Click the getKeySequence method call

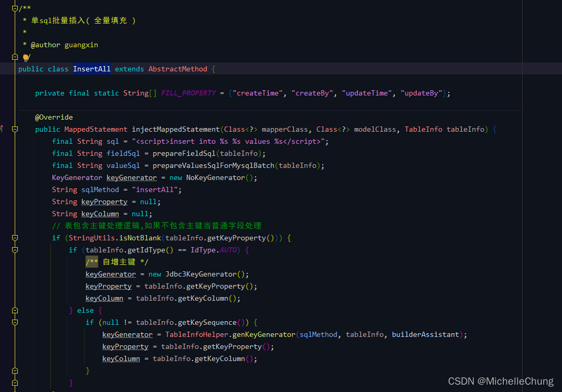(207, 323)
